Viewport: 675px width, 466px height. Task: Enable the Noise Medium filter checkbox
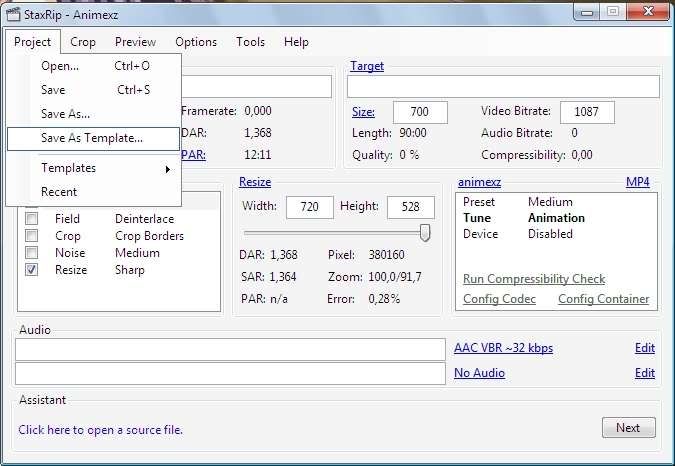coord(31,253)
